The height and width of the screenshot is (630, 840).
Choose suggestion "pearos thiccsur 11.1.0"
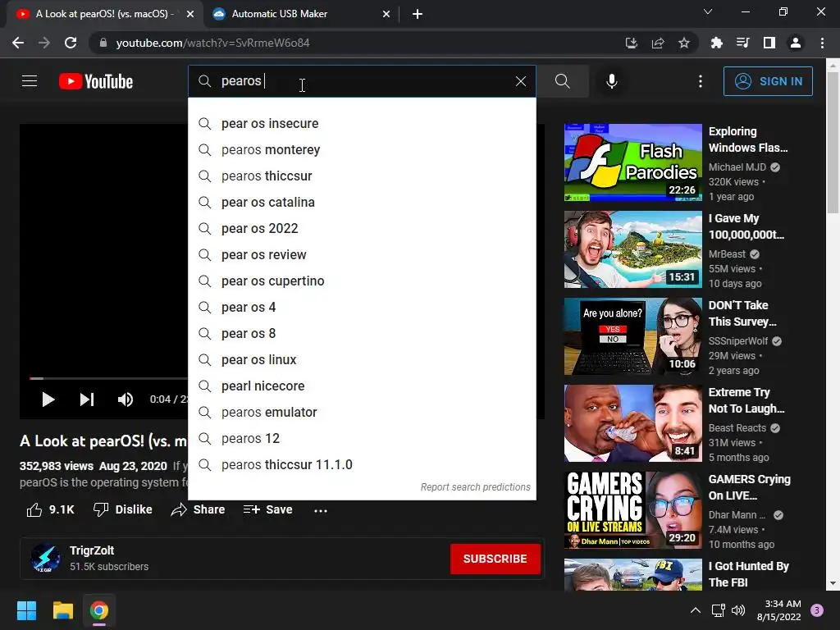[362, 465]
